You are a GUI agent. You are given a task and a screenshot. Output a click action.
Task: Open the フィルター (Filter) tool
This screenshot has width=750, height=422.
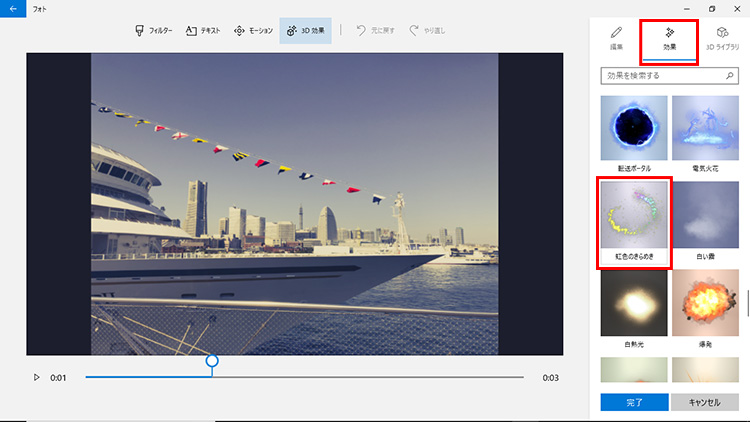(x=154, y=31)
